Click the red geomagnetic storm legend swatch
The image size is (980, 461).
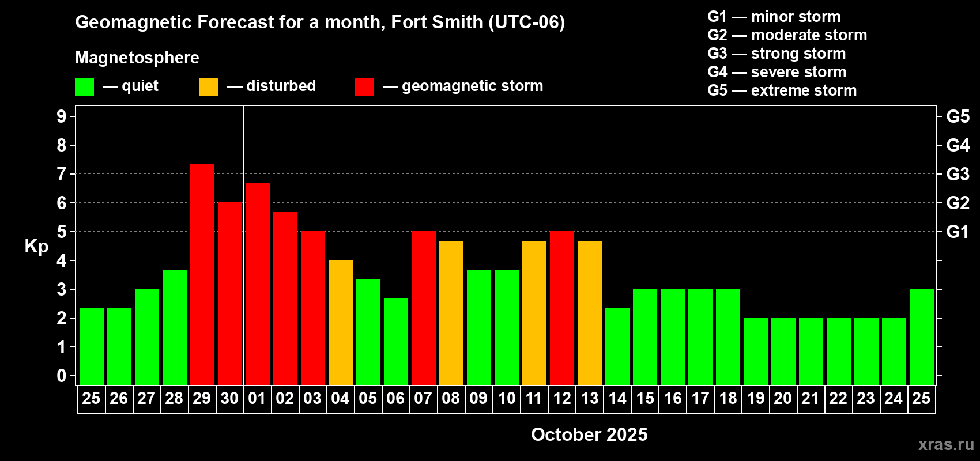click(364, 87)
